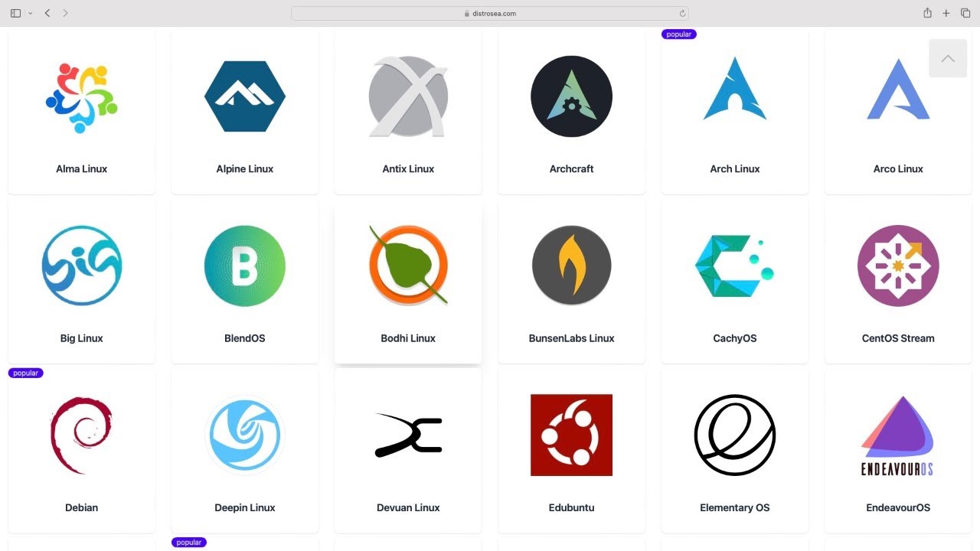This screenshot has height=551, width=980.
Task: Open the Arch Linux blue logo
Action: coord(735,88)
